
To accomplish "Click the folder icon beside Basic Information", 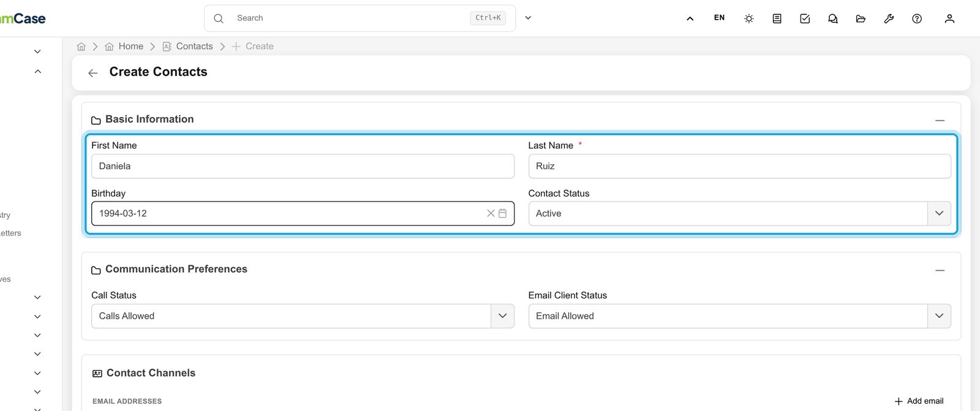I will 96,120.
